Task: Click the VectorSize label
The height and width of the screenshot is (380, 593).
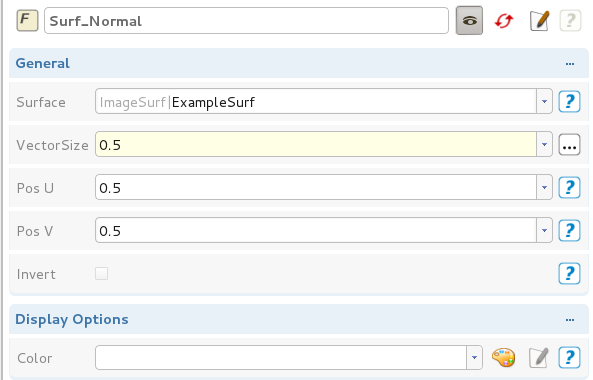Action: pos(52,145)
